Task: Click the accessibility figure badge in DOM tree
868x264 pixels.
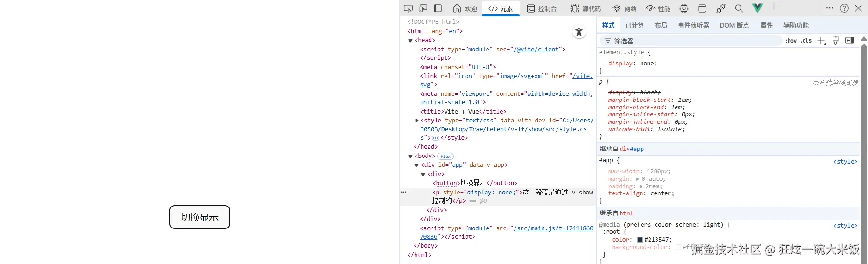Action: [x=579, y=32]
